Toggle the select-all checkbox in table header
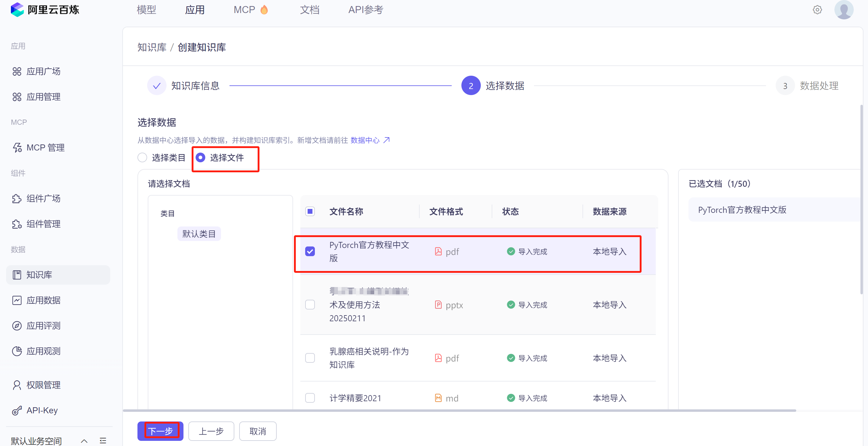This screenshot has height=446, width=868. (x=310, y=211)
